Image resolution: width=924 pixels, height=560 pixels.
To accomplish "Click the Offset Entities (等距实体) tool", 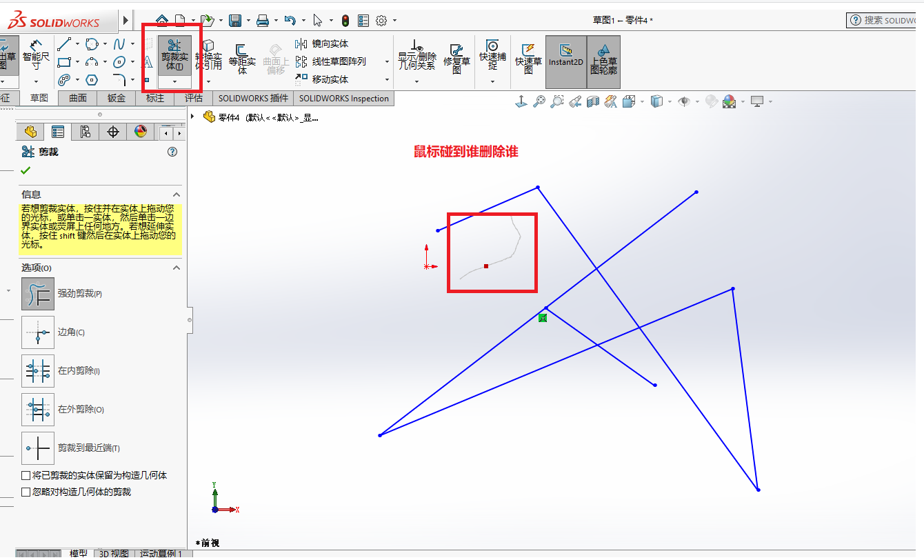I will pos(242,58).
